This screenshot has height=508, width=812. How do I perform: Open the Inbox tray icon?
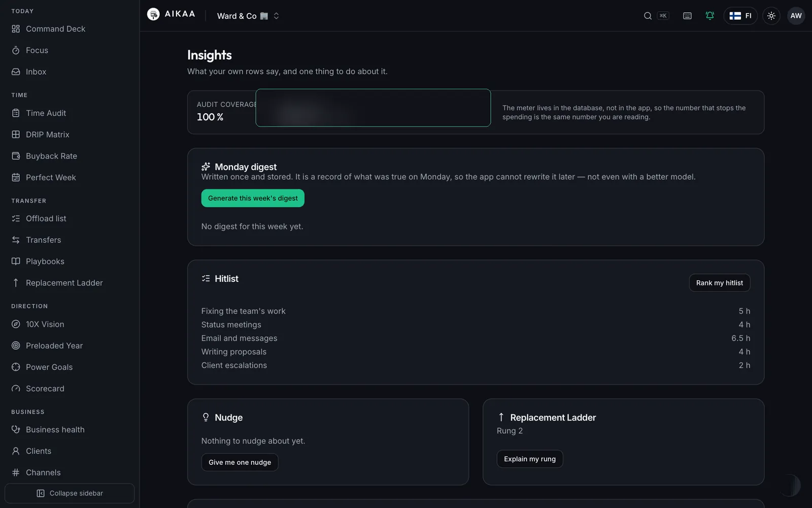coord(16,72)
